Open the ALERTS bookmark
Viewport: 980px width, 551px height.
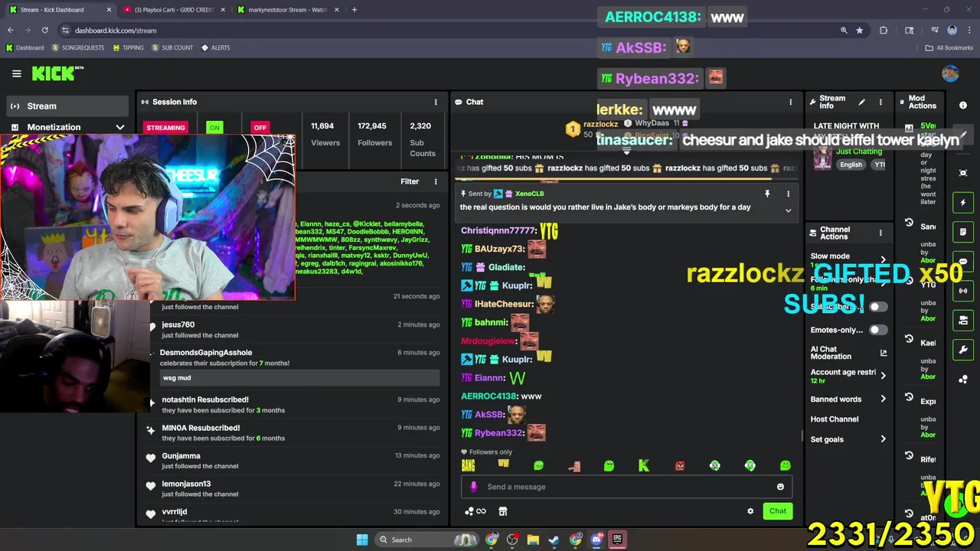[x=215, y=47]
